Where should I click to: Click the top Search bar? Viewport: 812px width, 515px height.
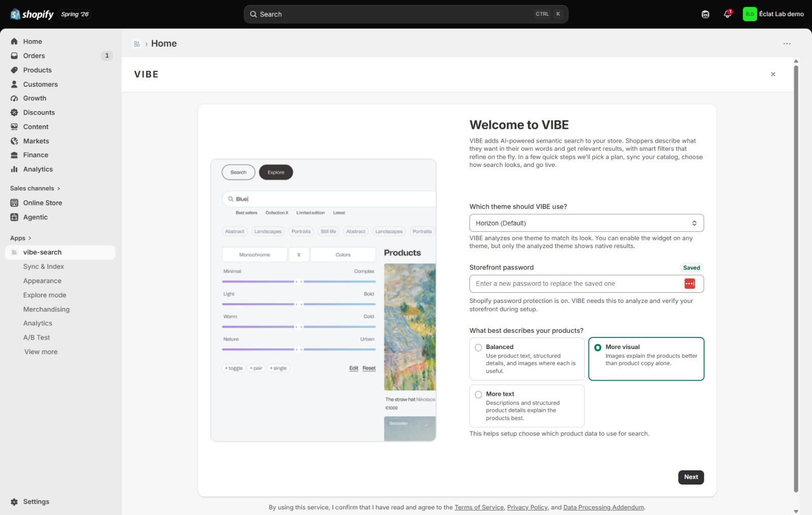tap(405, 14)
